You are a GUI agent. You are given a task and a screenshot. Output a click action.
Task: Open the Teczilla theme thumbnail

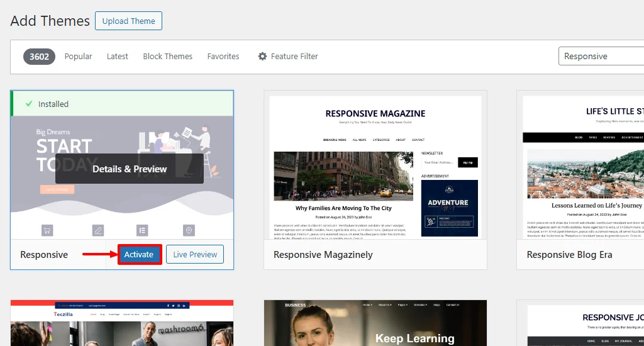tap(122, 323)
